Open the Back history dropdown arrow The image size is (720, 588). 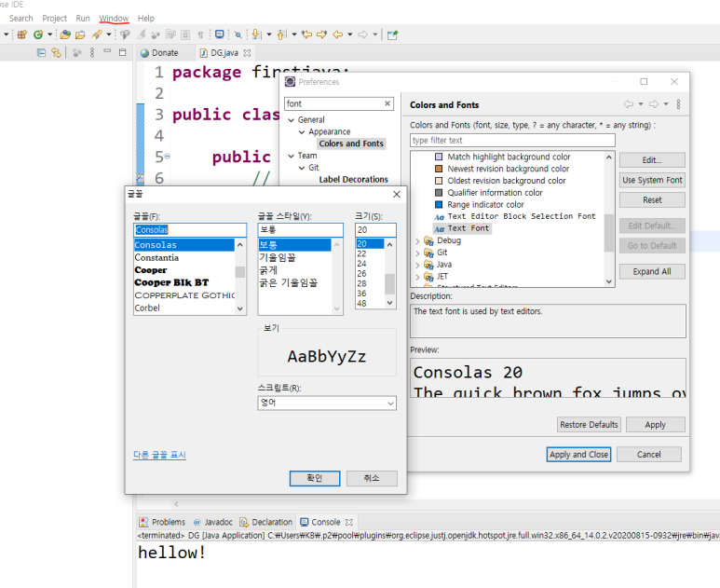tap(350, 34)
